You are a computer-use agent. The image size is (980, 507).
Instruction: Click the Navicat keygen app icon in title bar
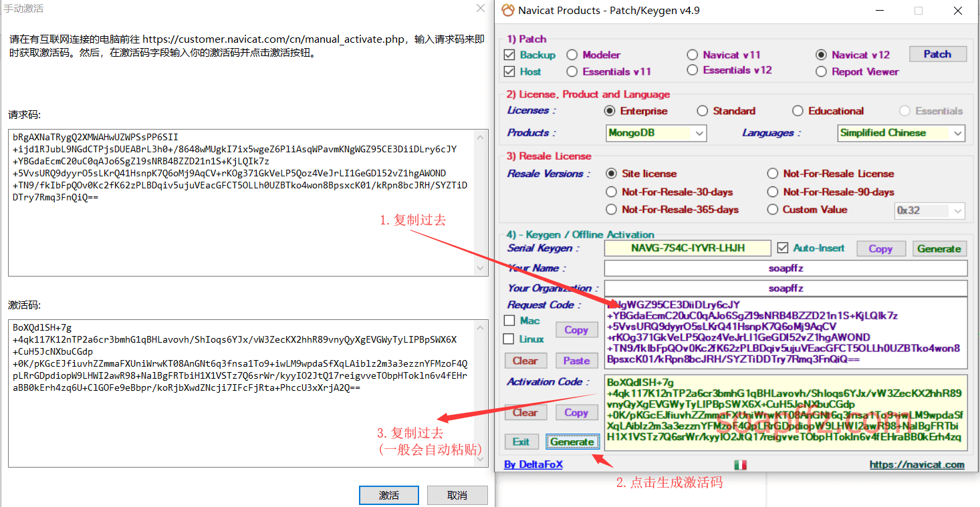(x=508, y=10)
